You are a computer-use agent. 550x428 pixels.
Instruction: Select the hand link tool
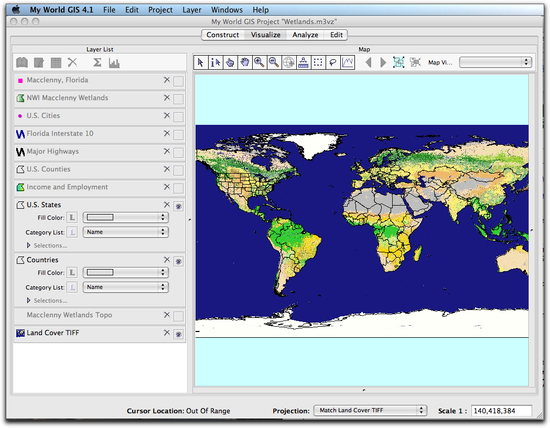tap(230, 62)
